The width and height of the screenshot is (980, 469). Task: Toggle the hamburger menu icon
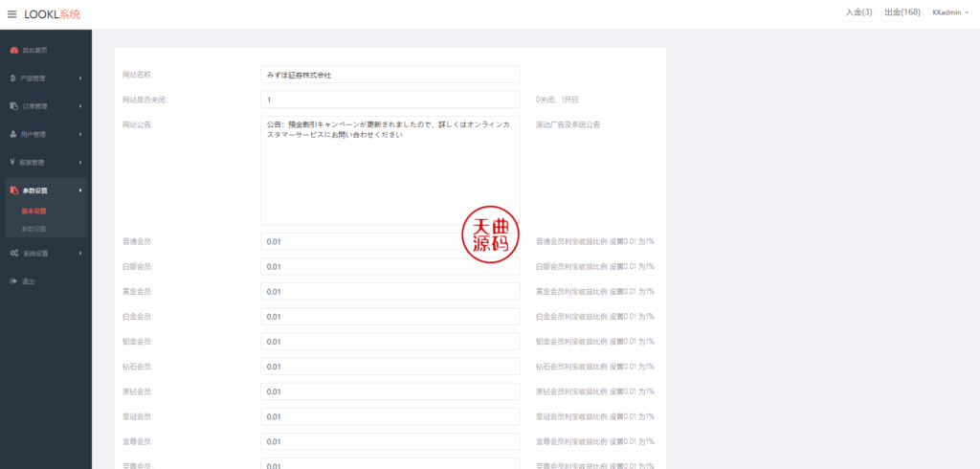11,14
